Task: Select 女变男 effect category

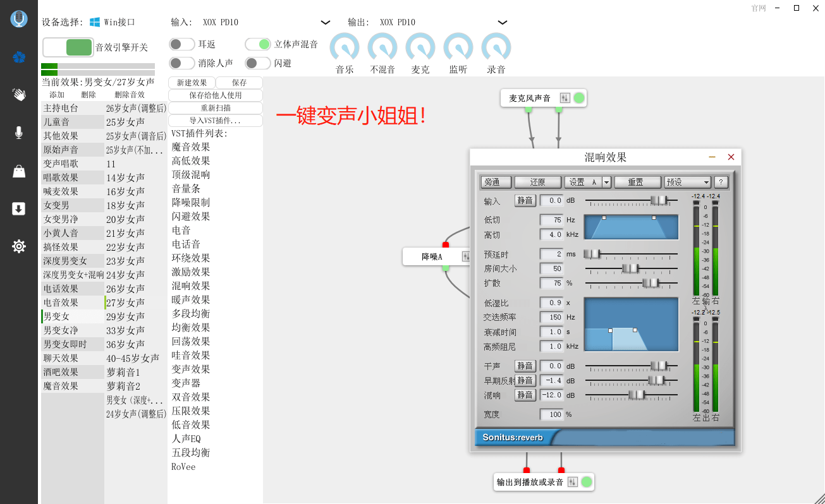Action: tap(73, 205)
